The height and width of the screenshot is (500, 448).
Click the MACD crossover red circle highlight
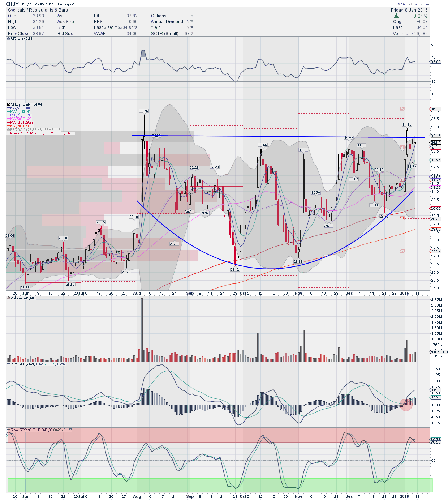406,405
